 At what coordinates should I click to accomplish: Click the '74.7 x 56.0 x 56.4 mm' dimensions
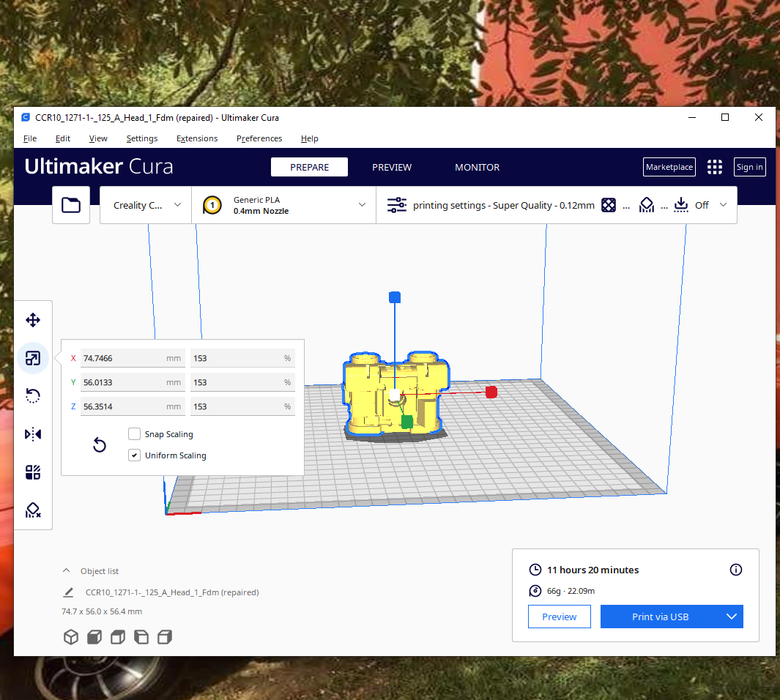[102, 611]
